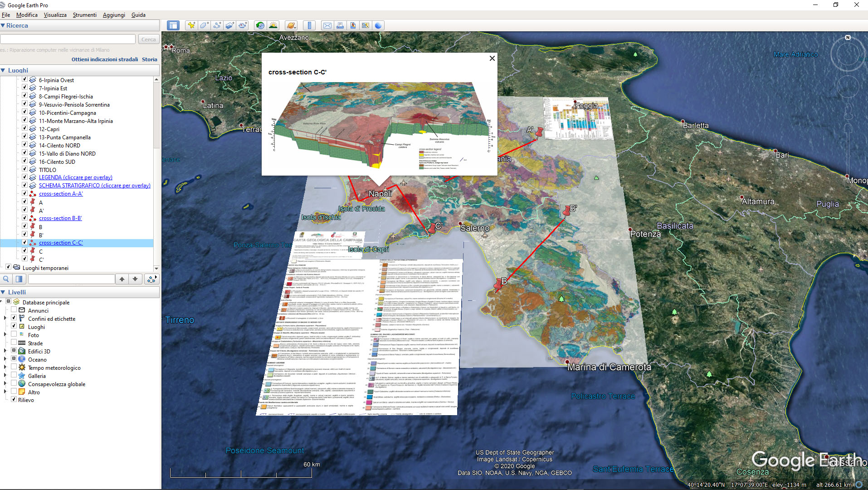The width and height of the screenshot is (868, 490).
Task: Open the Visualizza menu
Action: 55,15
